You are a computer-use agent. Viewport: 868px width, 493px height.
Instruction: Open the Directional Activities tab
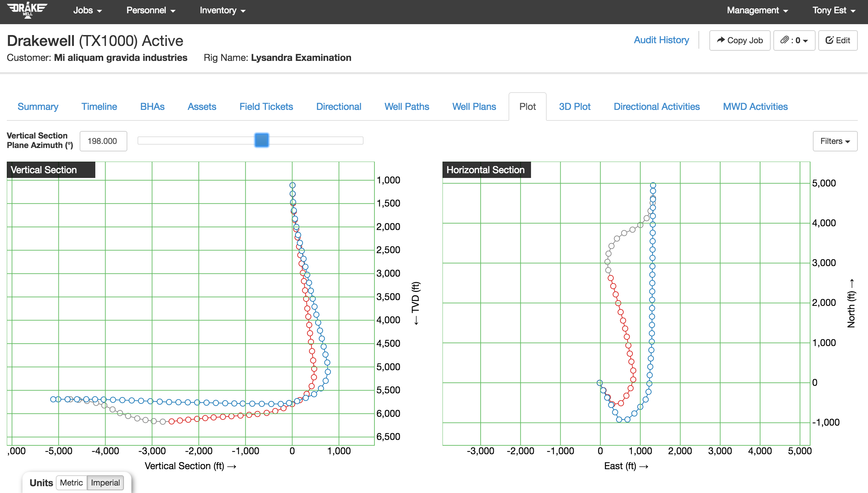coord(657,107)
